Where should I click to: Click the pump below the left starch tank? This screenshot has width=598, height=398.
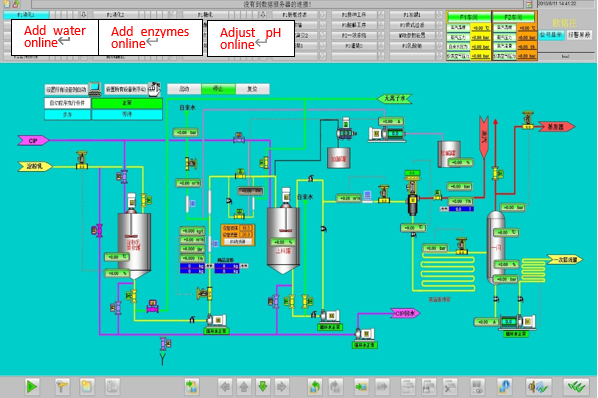pyautogui.click(x=216, y=319)
